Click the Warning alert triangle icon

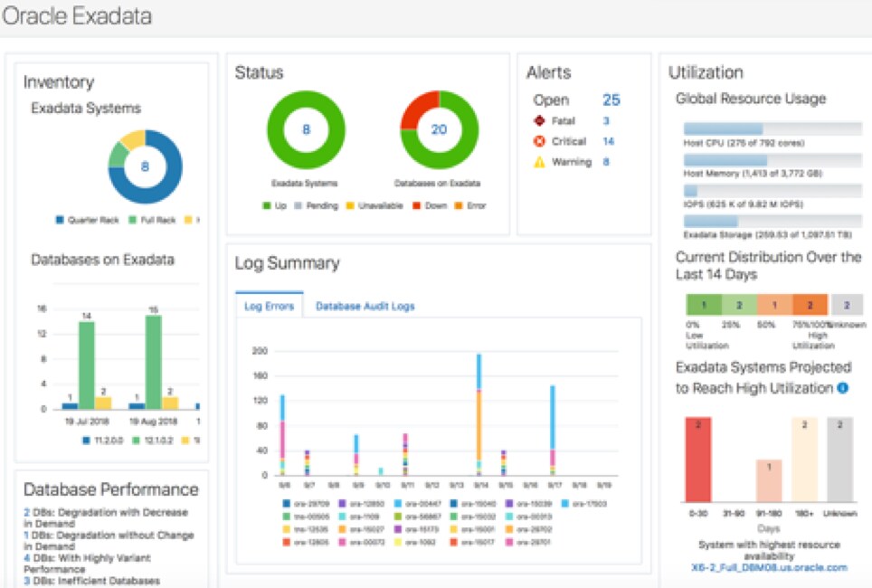(539, 162)
